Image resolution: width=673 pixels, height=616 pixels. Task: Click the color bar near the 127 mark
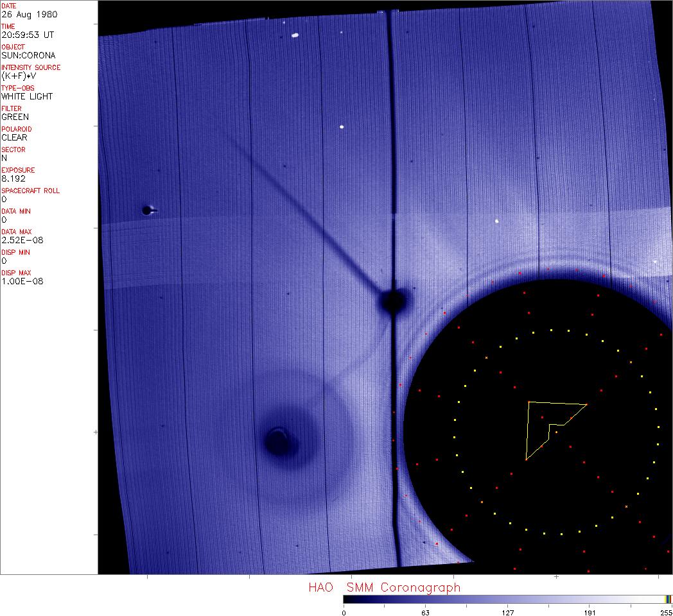click(507, 599)
